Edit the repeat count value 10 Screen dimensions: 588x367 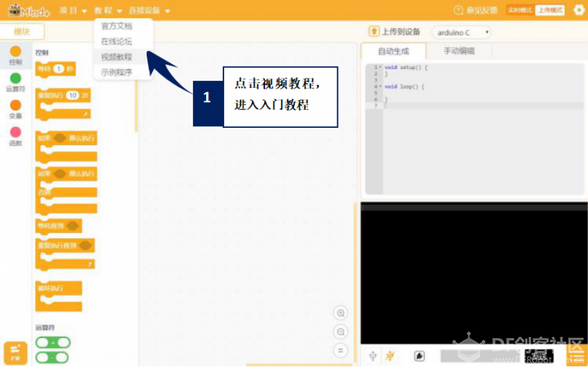pos(72,96)
